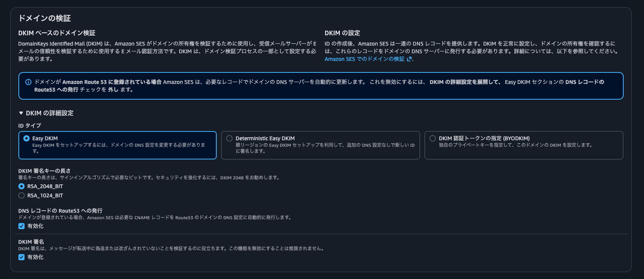This screenshot has width=644, height=279.
Task: Click the external link icon beside the SES link
Action: coord(409,59)
